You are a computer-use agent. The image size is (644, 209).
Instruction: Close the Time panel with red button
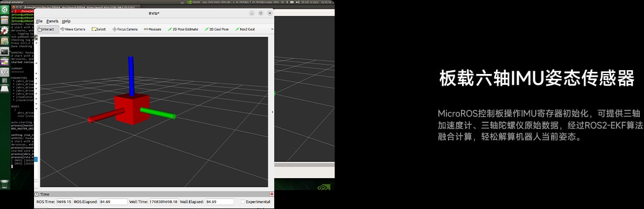point(272,194)
